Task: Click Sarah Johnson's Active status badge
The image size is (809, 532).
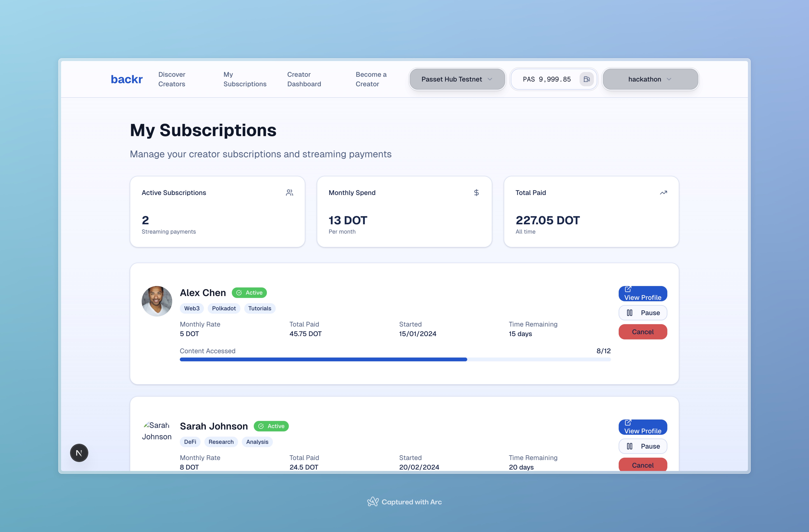Action: (271, 426)
